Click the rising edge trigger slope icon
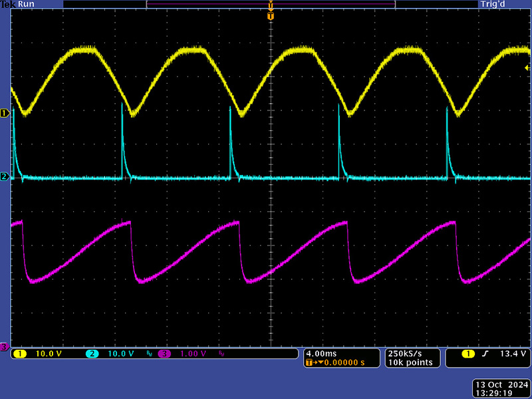Viewport: 532px width, 399px height. pyautogui.click(x=485, y=354)
